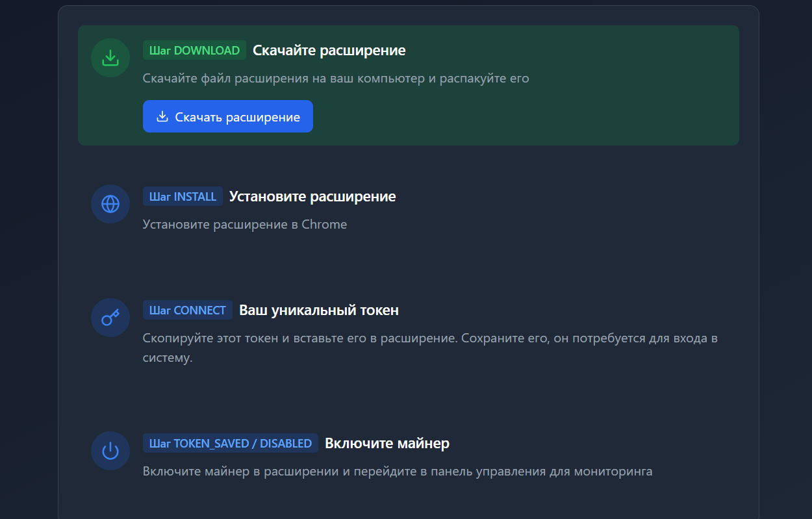The height and width of the screenshot is (519, 812).
Task: Click the "Включите майнер" heading
Action: [x=387, y=443]
